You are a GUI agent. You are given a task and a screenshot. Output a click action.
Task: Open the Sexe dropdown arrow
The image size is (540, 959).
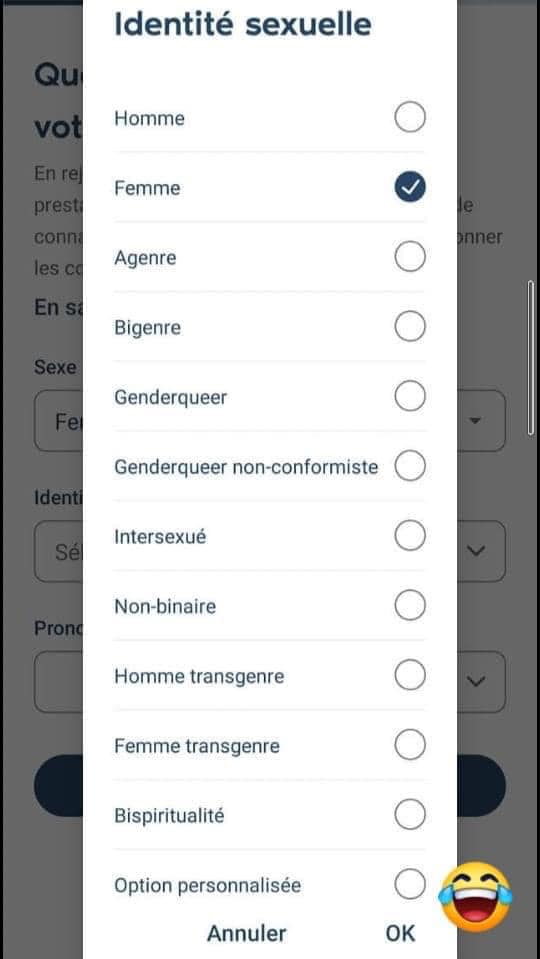pos(475,421)
